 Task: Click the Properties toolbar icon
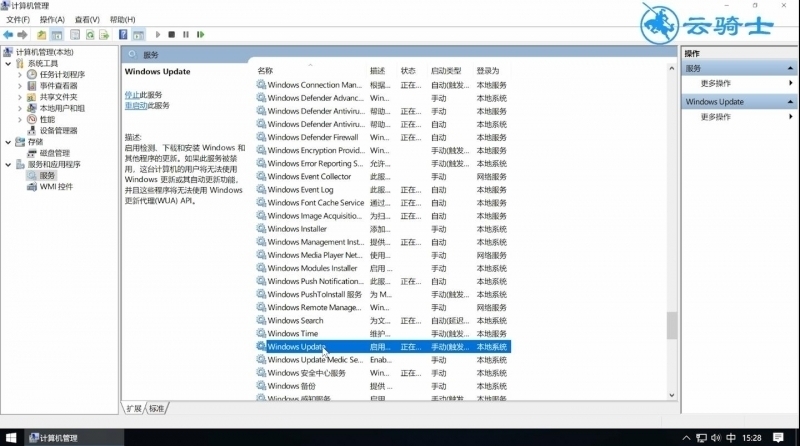click(x=75, y=35)
